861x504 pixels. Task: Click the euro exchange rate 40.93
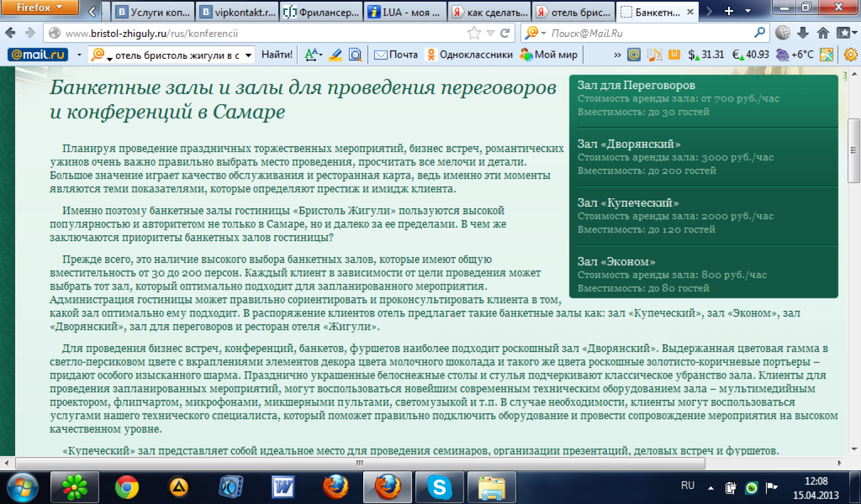click(751, 54)
